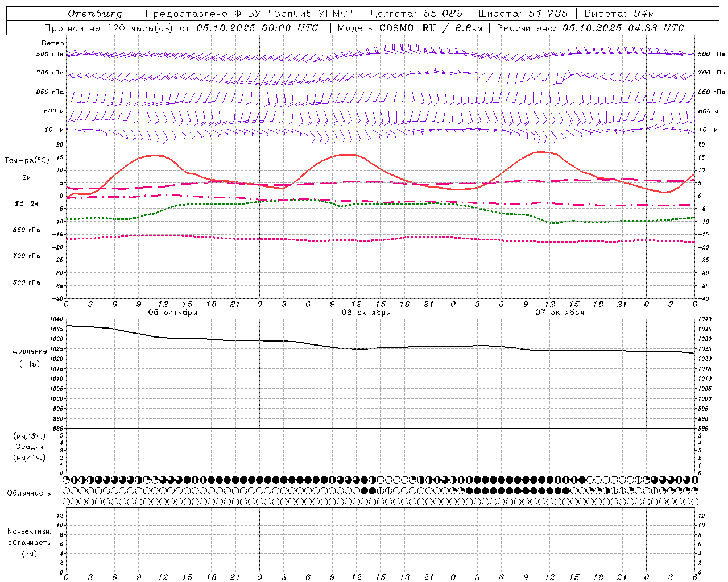Image resolution: width=728 pixels, height=582 pixels.
Task: Click the Прогноз на 120 часа(ов) text
Action: (109, 28)
